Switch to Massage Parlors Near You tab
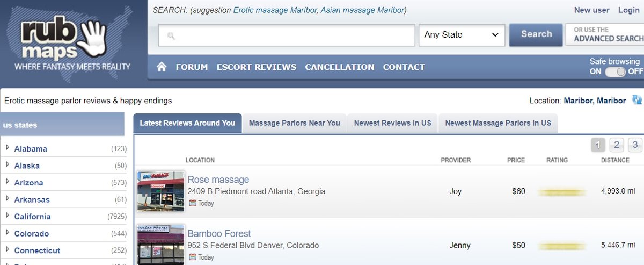This screenshot has width=644, height=265. pyautogui.click(x=294, y=123)
